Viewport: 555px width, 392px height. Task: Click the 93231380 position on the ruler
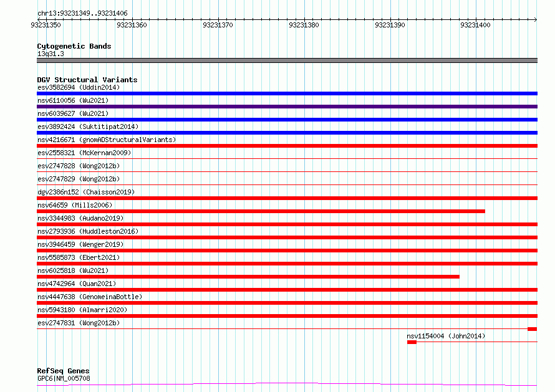point(304,25)
